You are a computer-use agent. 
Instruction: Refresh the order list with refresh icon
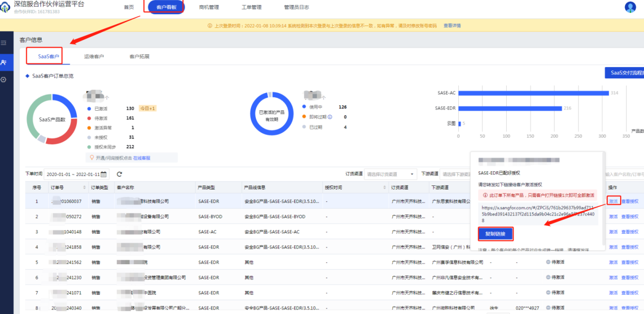(x=119, y=174)
